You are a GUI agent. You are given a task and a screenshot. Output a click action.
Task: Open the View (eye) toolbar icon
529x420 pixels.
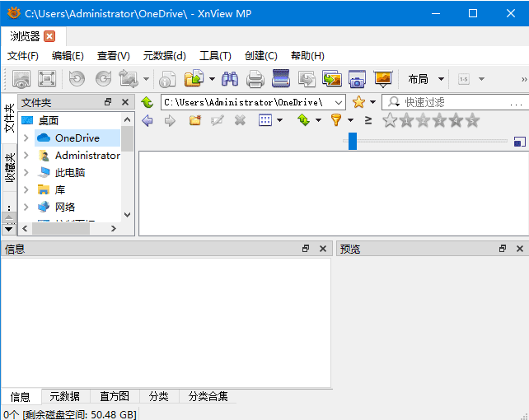point(21,79)
